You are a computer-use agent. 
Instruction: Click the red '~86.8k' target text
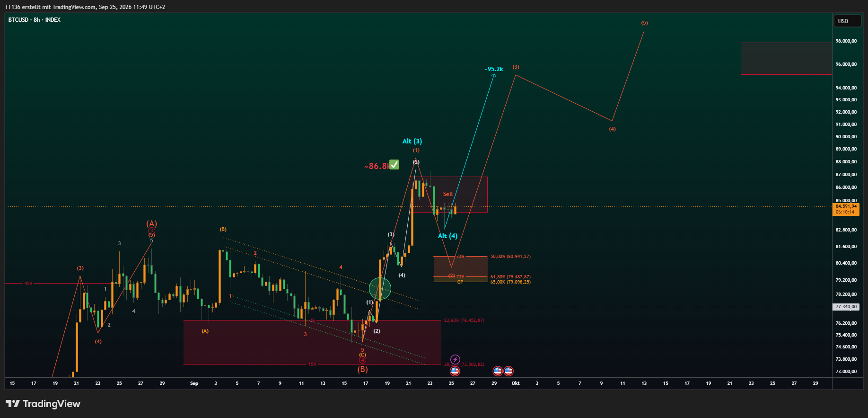[x=377, y=166]
